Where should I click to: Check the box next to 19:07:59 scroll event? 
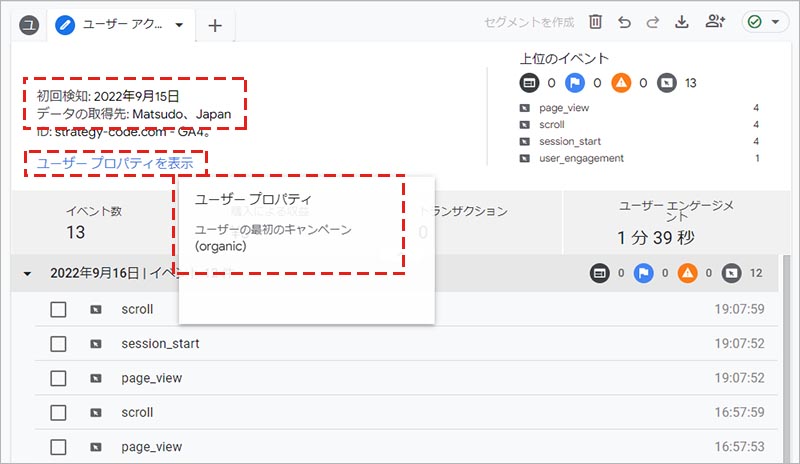coord(59,310)
